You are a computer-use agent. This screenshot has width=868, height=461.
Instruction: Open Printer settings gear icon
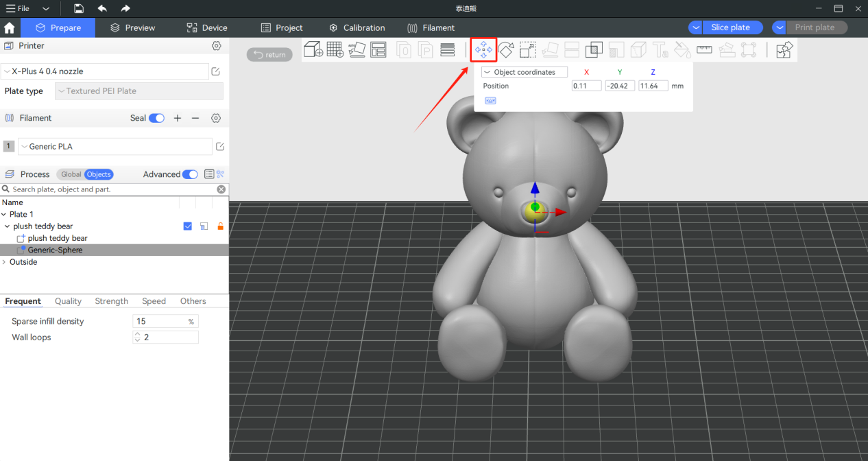[x=217, y=45]
